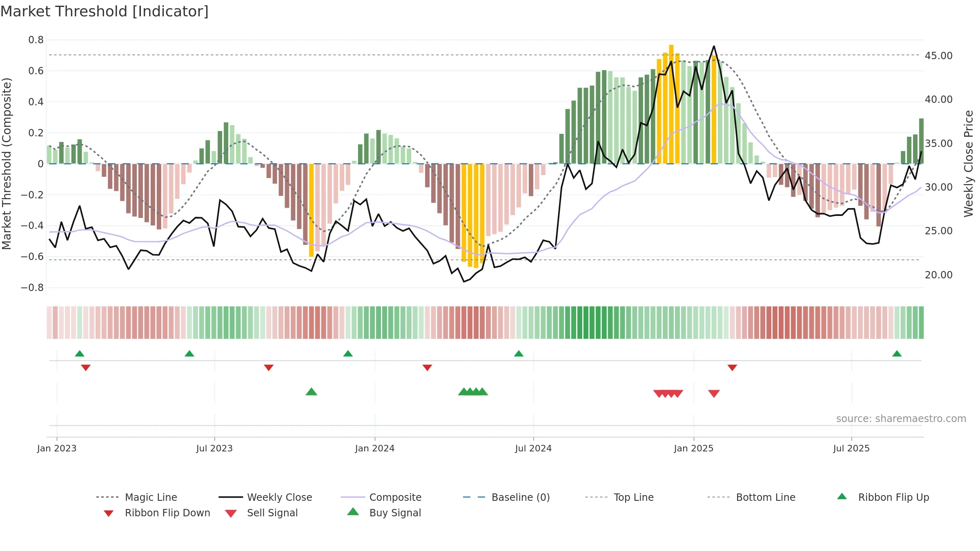Viewport: 980px width, 551px height.
Task: Click the tallest yellow bar near Dec 2024
Action: coord(671,104)
